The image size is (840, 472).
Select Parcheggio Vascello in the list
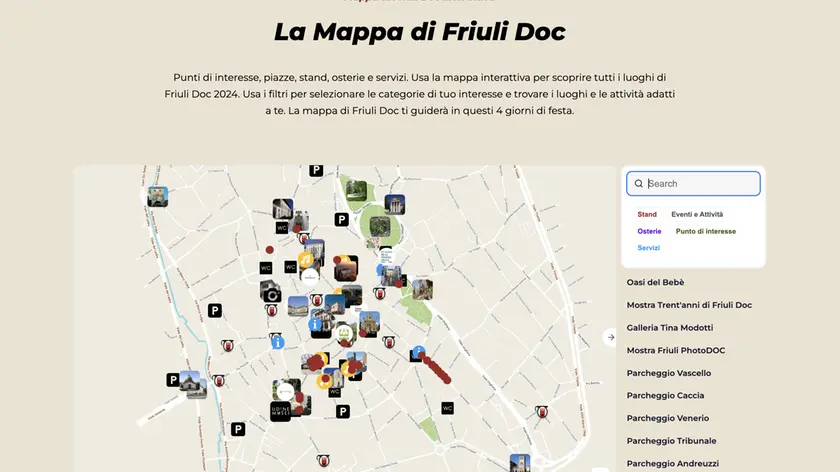click(669, 373)
